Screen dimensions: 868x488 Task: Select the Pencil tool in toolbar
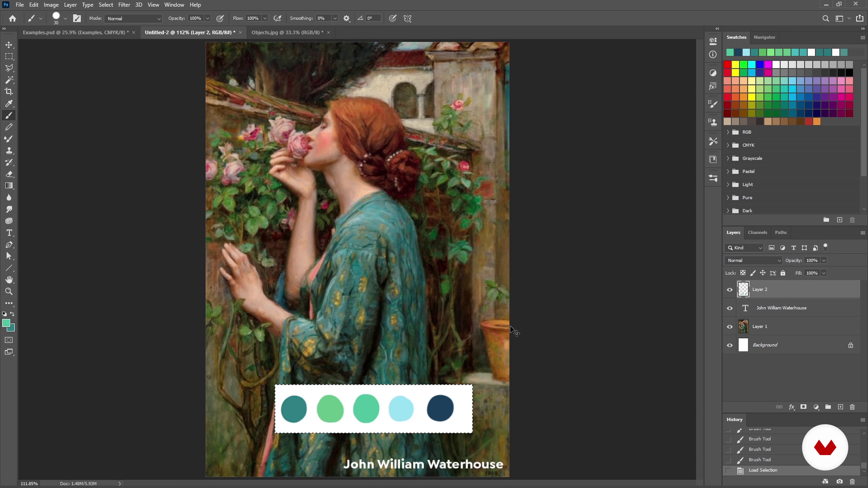click(x=9, y=127)
